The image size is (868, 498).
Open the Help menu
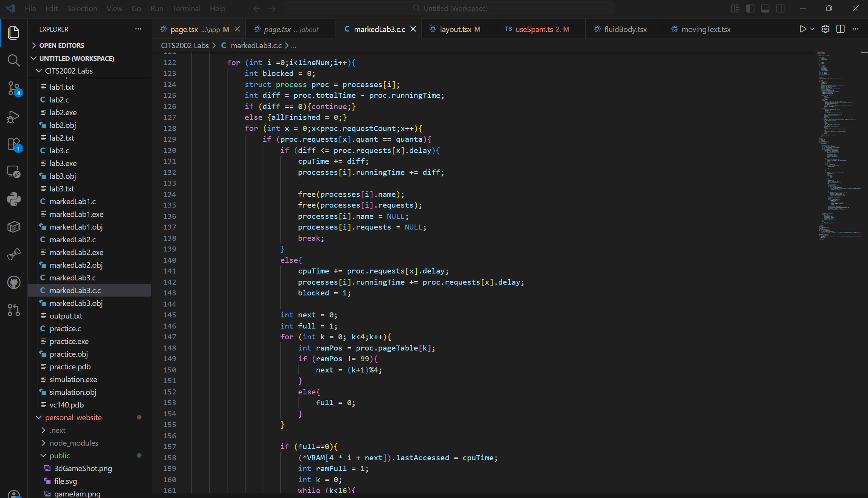(x=218, y=8)
